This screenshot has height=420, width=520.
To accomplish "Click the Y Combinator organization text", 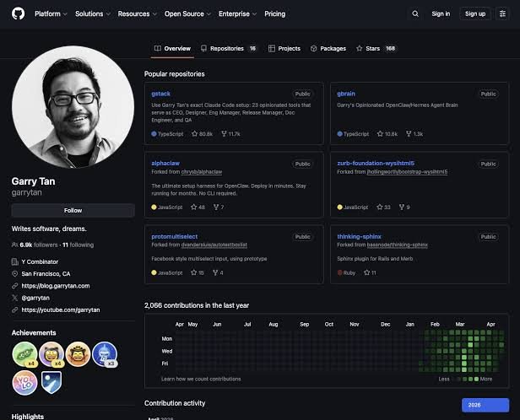I will pyautogui.click(x=40, y=261).
